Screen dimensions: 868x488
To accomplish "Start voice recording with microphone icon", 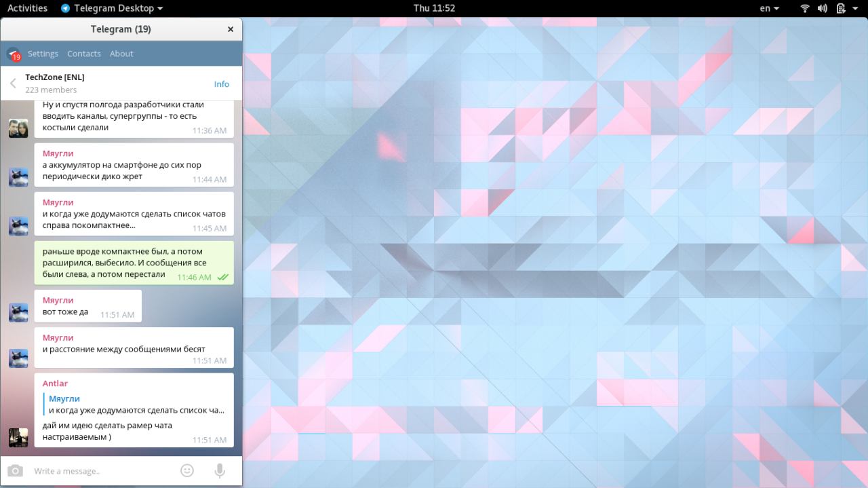I will tap(220, 470).
